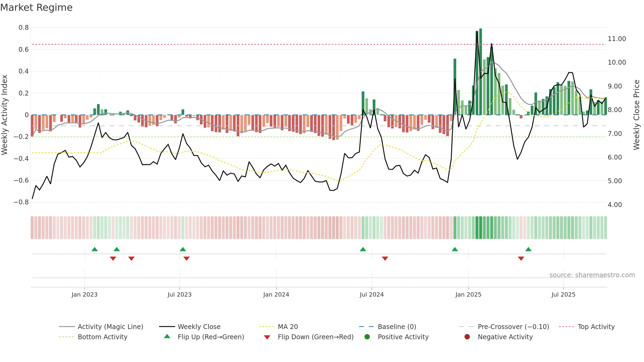Click the red flip-down triangle in spring 2025
The image size is (644, 362).
coord(521,258)
